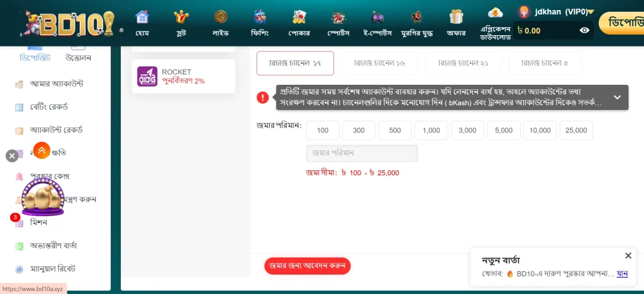Viewport: 644px width, 294px height.
Task: Open the VIP0 user dropdown arrow
Action: coord(591,12)
